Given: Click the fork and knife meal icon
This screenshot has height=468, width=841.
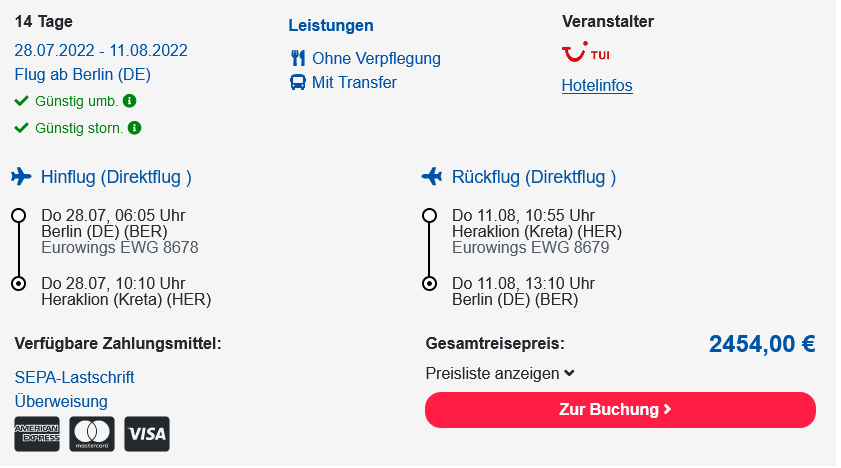Looking at the screenshot, I should pyautogui.click(x=298, y=58).
